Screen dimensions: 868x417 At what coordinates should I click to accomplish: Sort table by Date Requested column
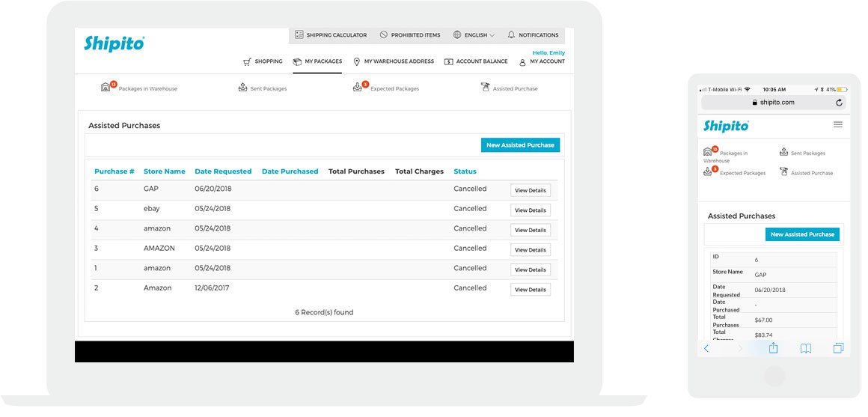(223, 171)
